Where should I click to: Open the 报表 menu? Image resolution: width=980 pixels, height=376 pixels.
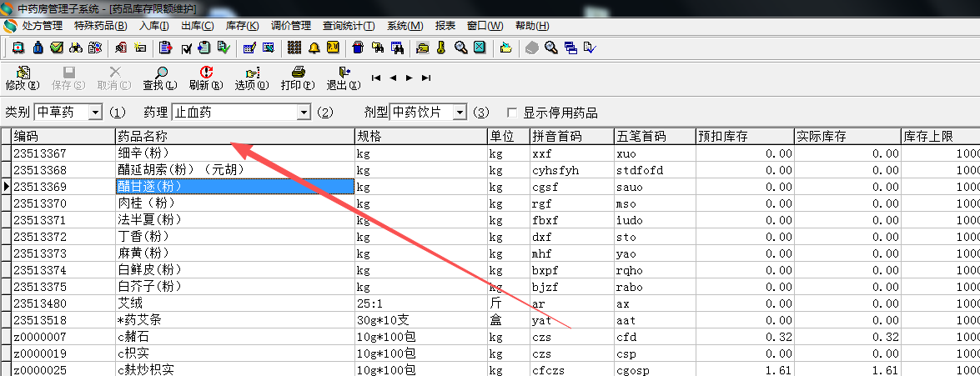coord(445,26)
